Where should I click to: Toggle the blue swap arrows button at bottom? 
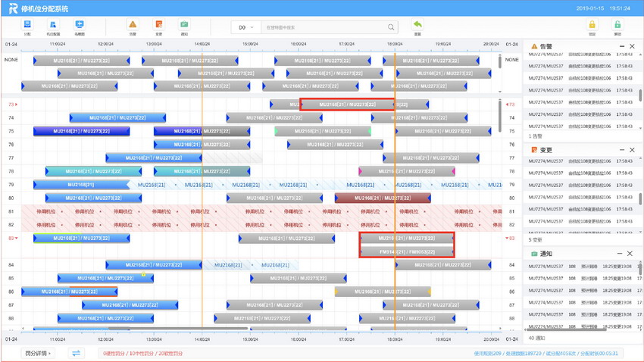[x=76, y=353]
